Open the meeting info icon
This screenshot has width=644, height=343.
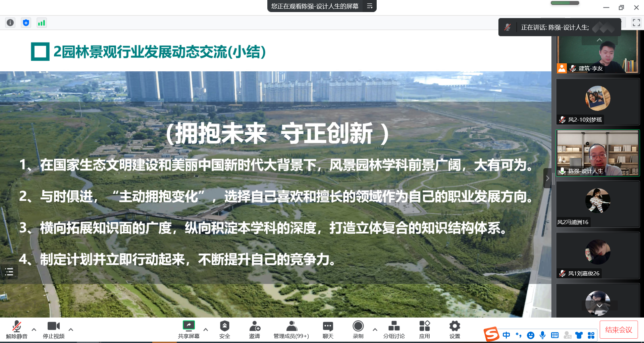coord(10,23)
